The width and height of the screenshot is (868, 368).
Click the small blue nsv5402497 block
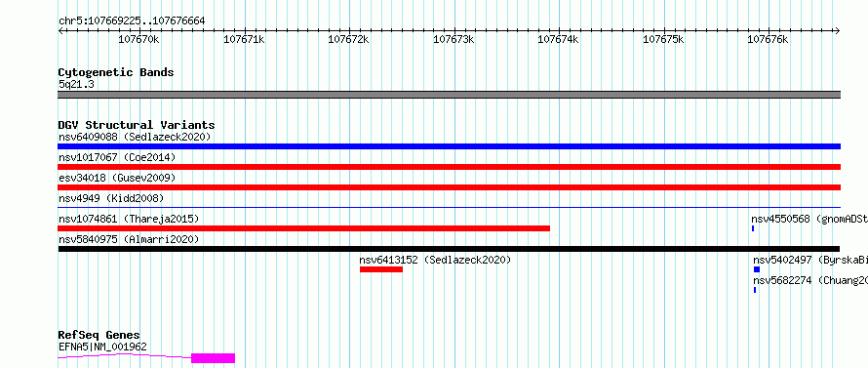click(757, 269)
